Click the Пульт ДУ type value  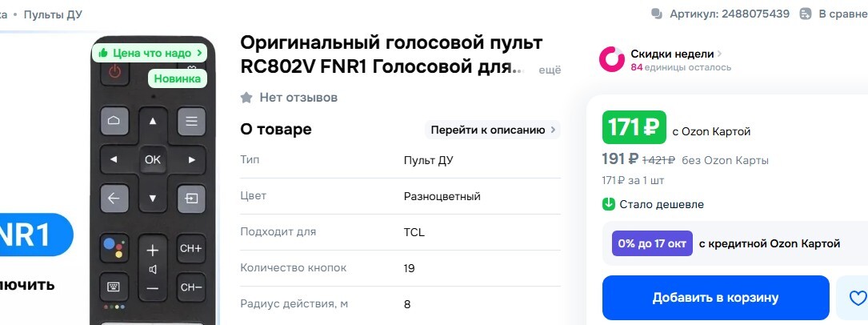430,160
